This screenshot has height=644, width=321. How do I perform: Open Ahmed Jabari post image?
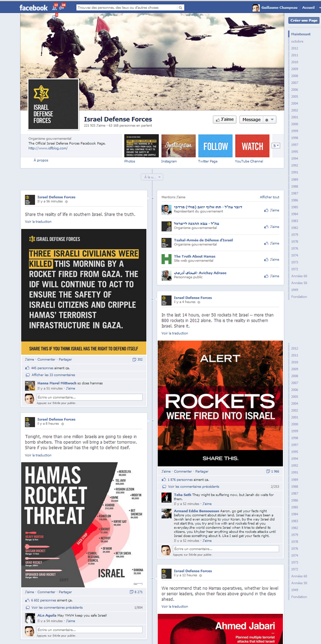[x=220, y=629]
